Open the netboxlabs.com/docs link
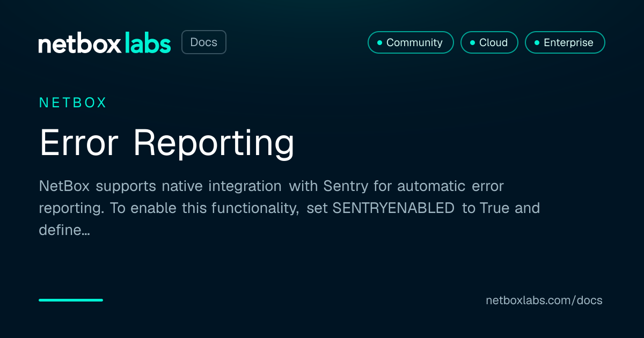 [x=544, y=300]
